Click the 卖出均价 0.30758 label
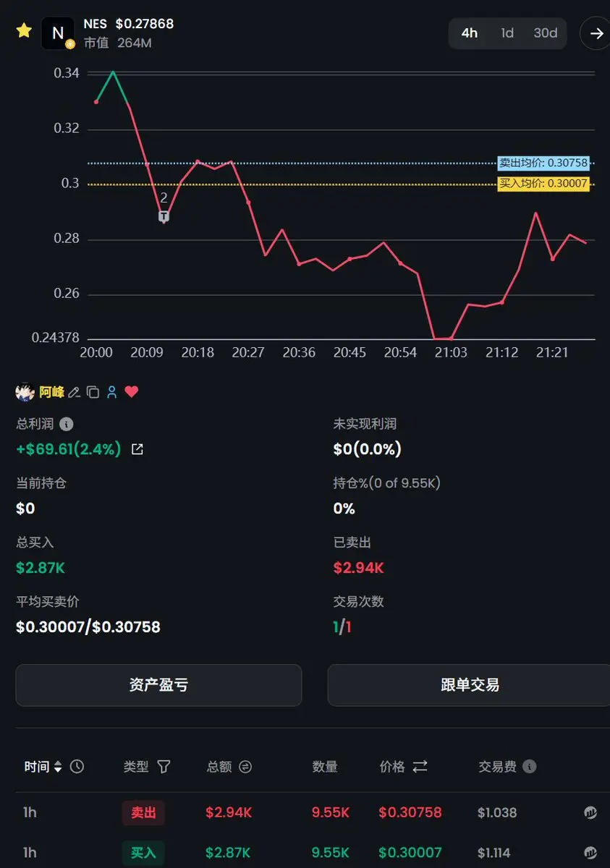 click(x=543, y=163)
